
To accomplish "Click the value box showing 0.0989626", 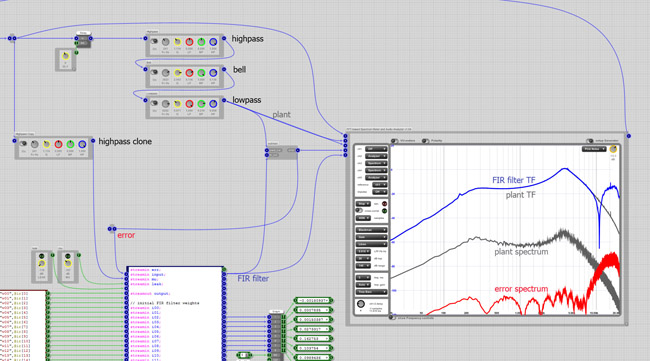I will coord(313,357).
